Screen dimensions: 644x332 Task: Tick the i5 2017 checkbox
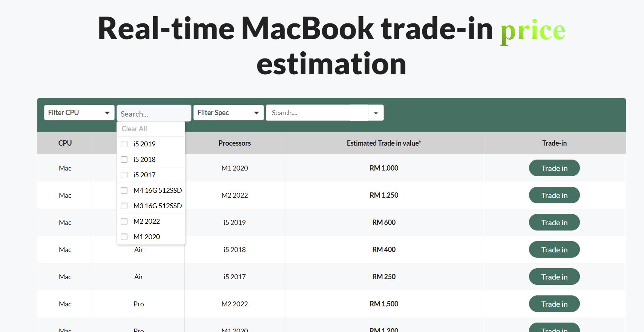coord(124,175)
